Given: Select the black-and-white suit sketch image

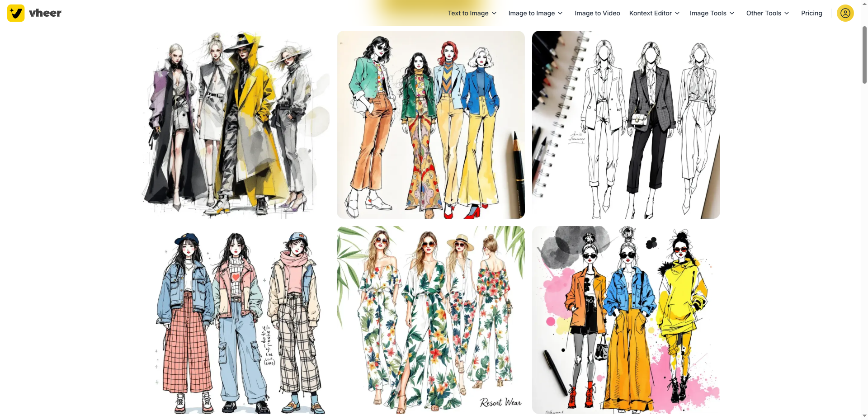Looking at the screenshot, I should point(626,125).
